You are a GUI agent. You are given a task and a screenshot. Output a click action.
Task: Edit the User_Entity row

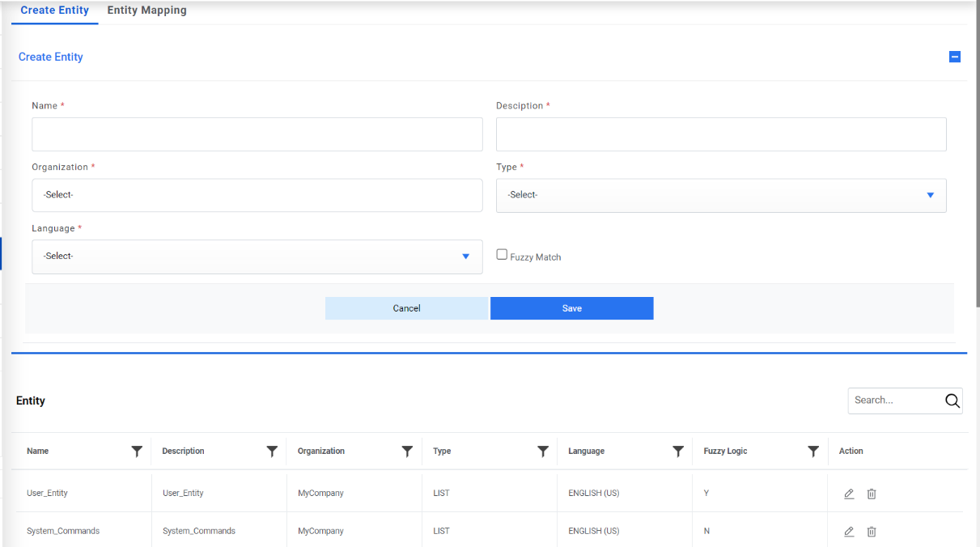pyautogui.click(x=849, y=494)
